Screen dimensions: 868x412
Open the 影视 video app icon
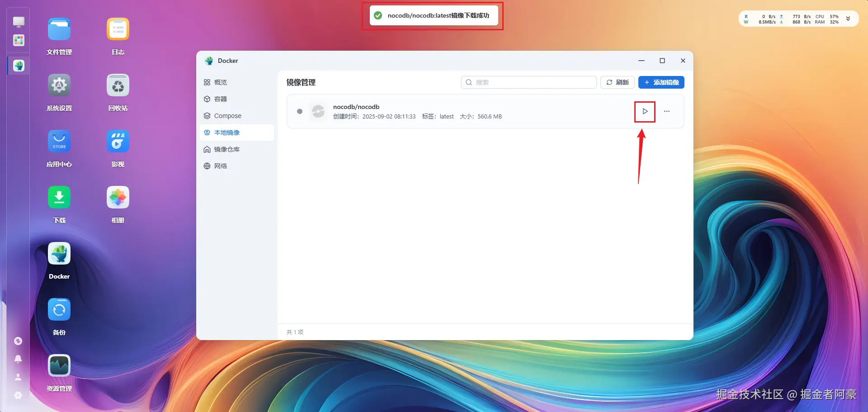pos(118,142)
